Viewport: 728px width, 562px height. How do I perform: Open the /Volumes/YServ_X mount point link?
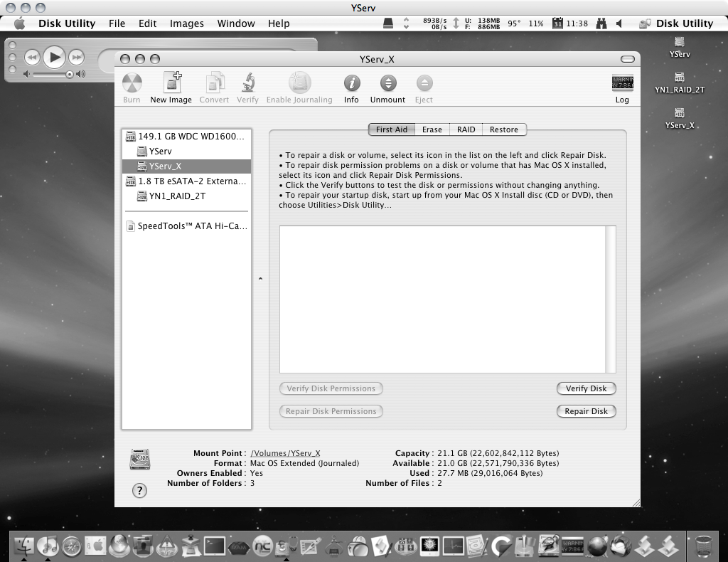pos(285,453)
